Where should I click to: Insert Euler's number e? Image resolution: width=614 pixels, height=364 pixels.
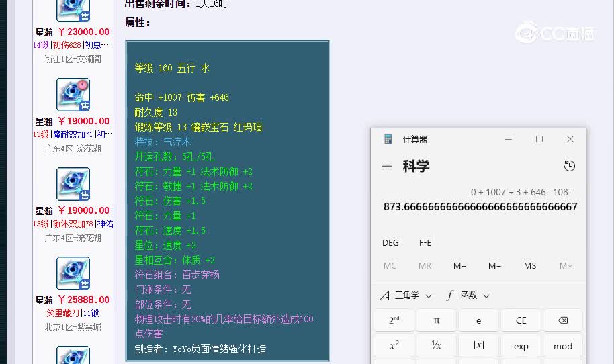click(478, 320)
